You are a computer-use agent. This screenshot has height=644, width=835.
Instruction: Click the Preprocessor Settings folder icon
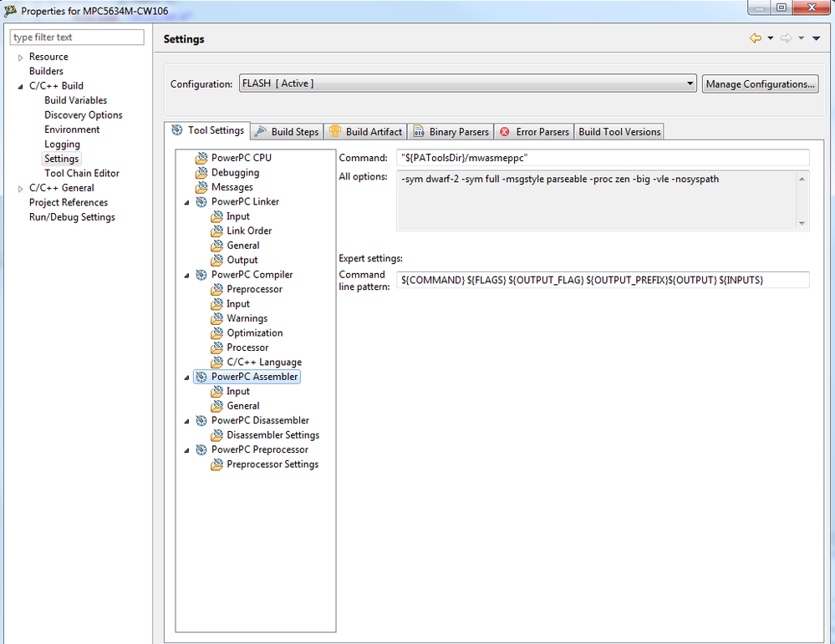pyautogui.click(x=216, y=464)
